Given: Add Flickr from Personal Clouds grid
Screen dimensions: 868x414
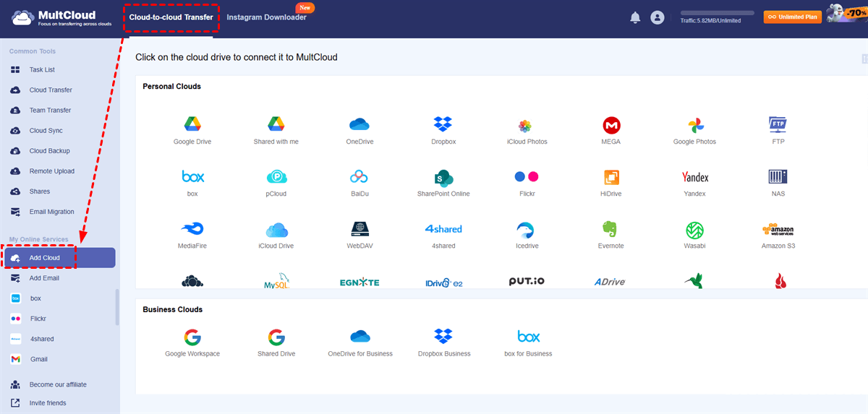Looking at the screenshot, I should pyautogui.click(x=527, y=183).
